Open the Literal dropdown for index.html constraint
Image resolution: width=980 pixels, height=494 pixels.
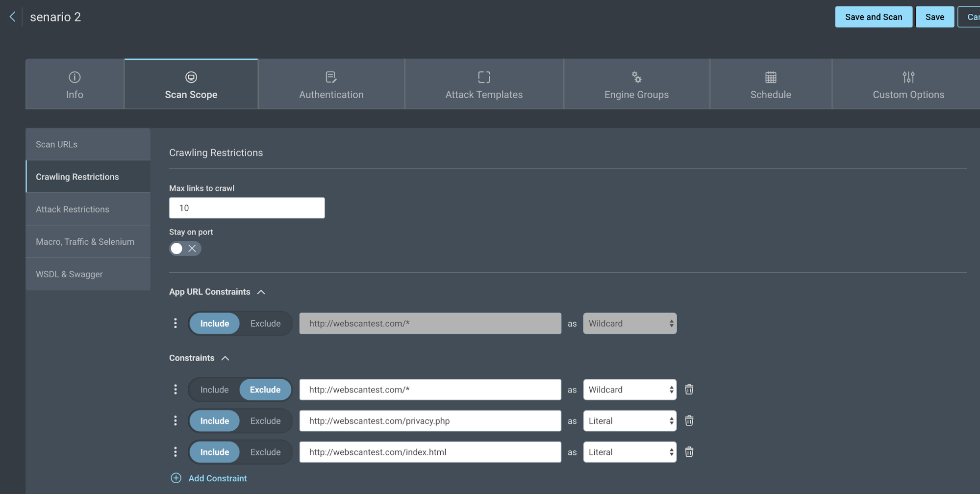tap(629, 452)
